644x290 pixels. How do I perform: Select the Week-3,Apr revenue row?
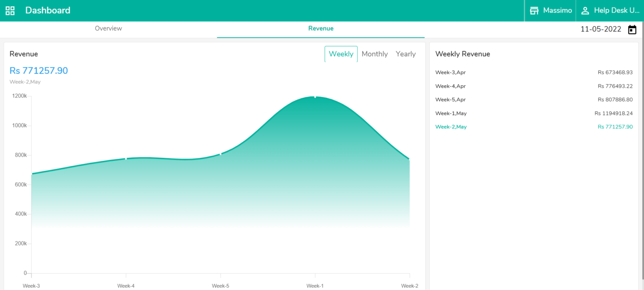tap(534, 73)
